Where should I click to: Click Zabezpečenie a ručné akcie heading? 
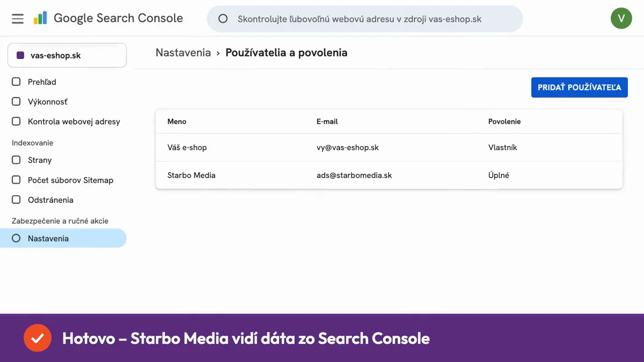click(x=60, y=221)
